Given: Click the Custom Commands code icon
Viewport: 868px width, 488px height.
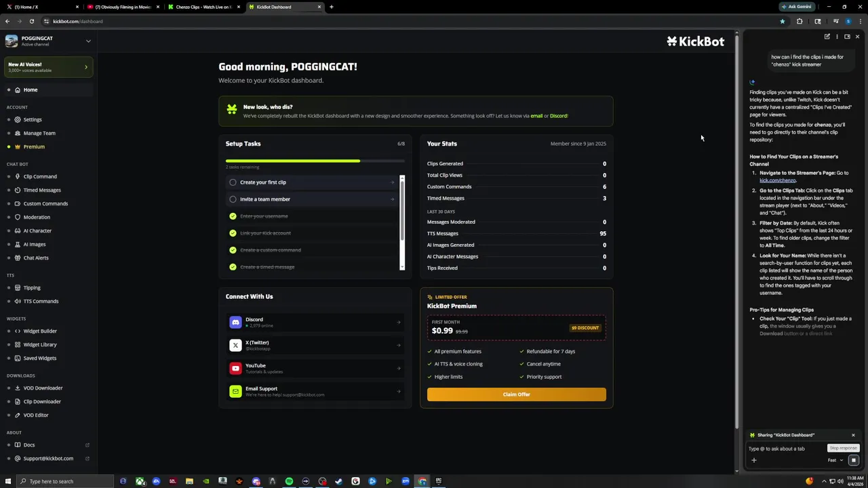Looking at the screenshot, I should pos(18,203).
